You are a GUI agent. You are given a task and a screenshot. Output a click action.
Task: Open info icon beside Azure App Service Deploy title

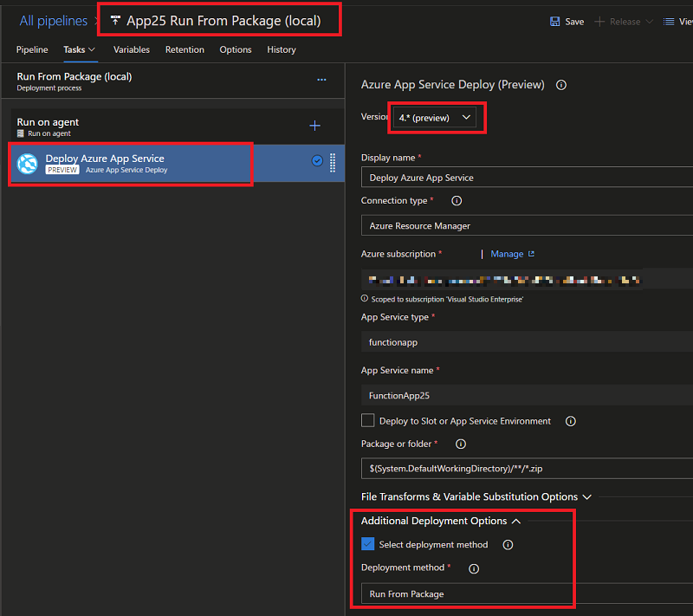(x=561, y=85)
